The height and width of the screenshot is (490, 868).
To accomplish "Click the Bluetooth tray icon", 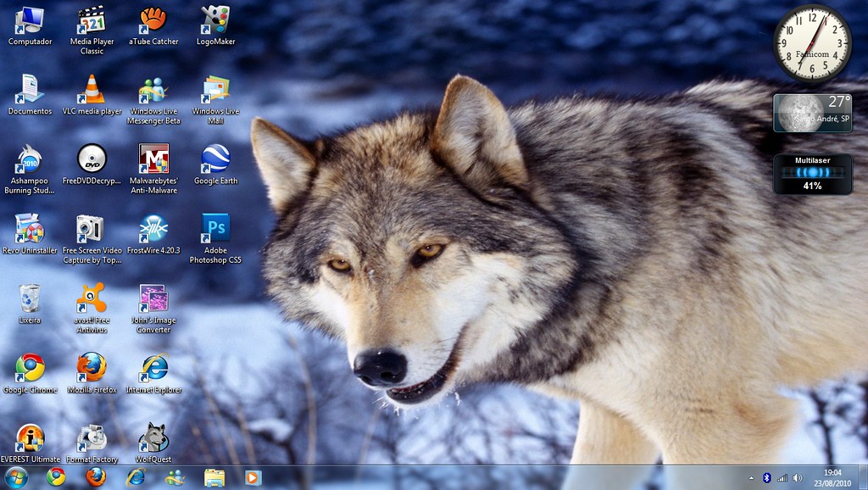I will click(x=766, y=478).
